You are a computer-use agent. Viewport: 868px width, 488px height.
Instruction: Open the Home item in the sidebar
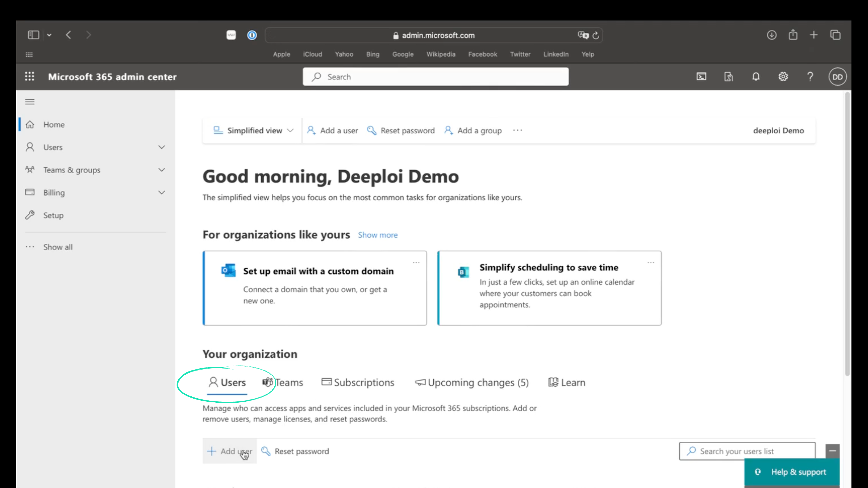(54, 124)
